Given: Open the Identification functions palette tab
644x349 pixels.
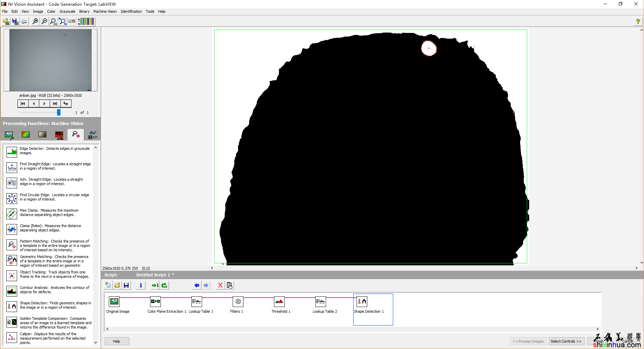Looking at the screenshot, I should (93, 135).
